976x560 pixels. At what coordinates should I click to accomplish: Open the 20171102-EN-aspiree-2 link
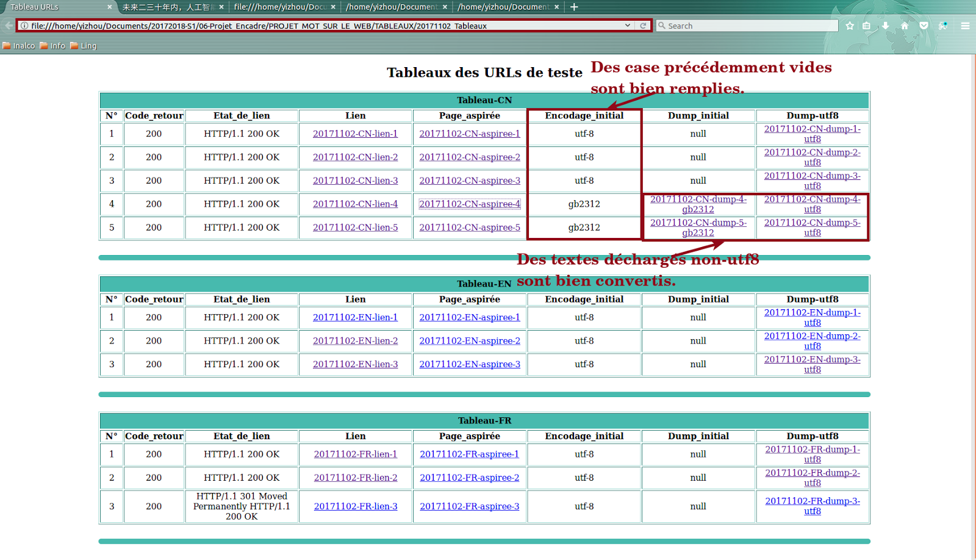469,341
